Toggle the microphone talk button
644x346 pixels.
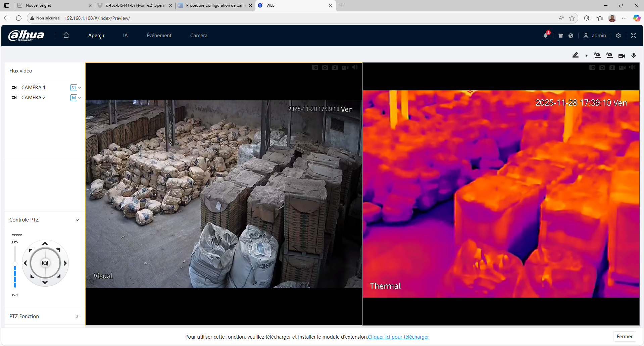[634, 56]
